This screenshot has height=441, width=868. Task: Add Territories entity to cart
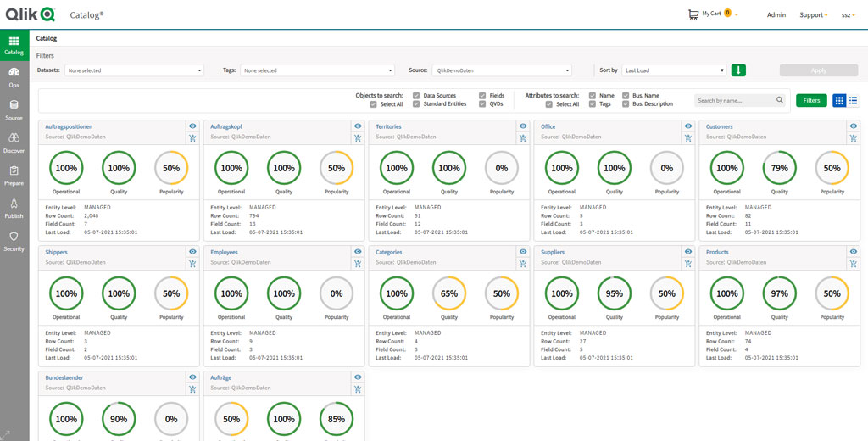523,138
